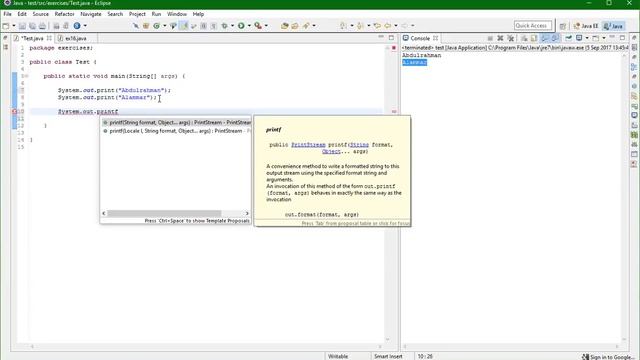This screenshot has height=360, width=640.
Task: Click the Last Edit Location arrow icon
Action: point(377,26)
